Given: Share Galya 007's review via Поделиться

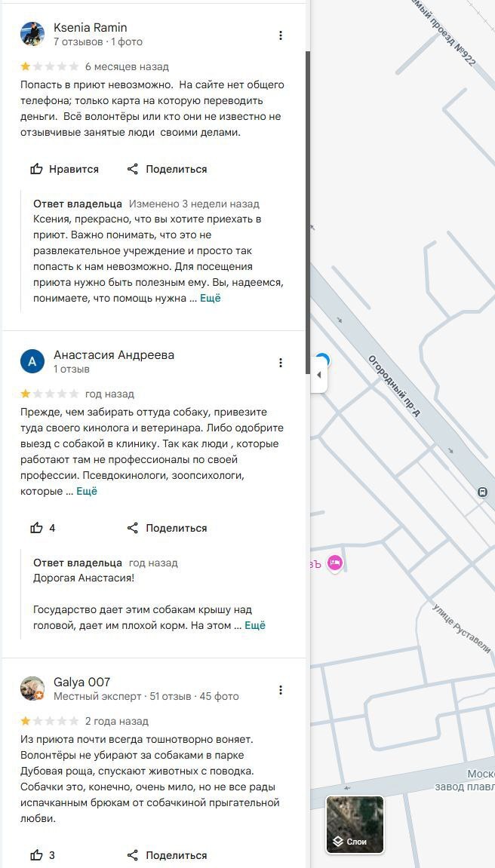Looking at the screenshot, I should (167, 855).
